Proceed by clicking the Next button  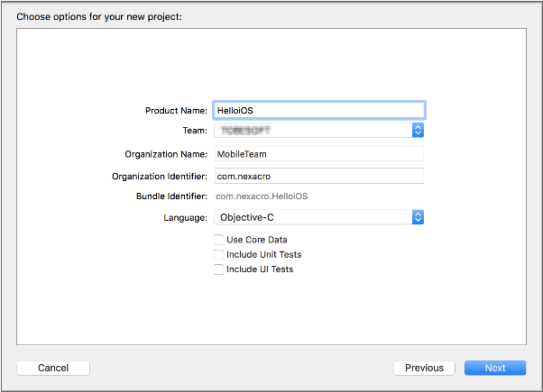(495, 368)
